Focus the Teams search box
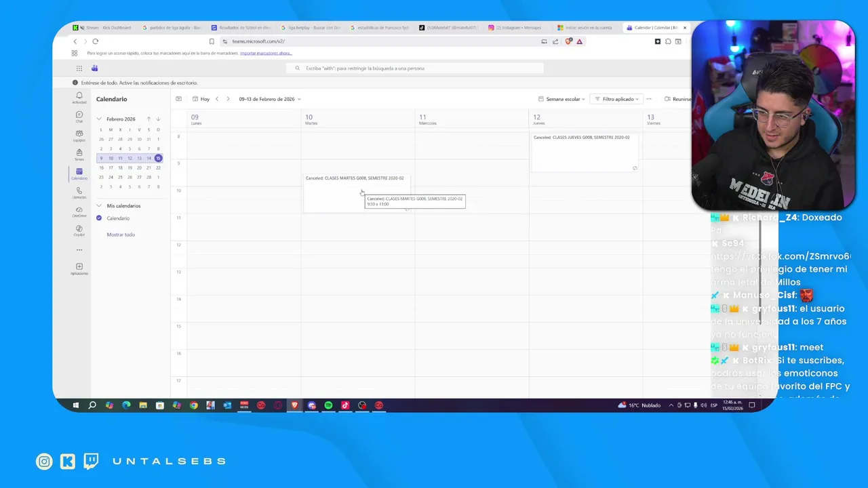868x488 pixels. pyautogui.click(x=415, y=68)
